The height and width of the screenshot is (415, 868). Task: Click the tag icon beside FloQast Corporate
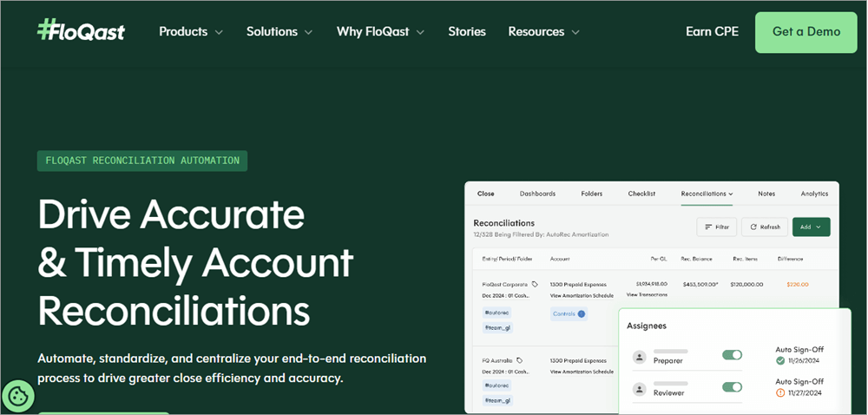[x=536, y=284]
